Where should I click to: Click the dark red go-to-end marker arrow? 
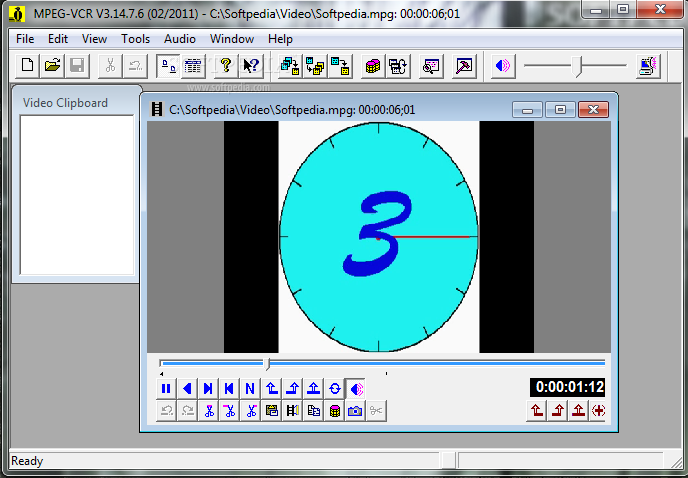point(557,411)
